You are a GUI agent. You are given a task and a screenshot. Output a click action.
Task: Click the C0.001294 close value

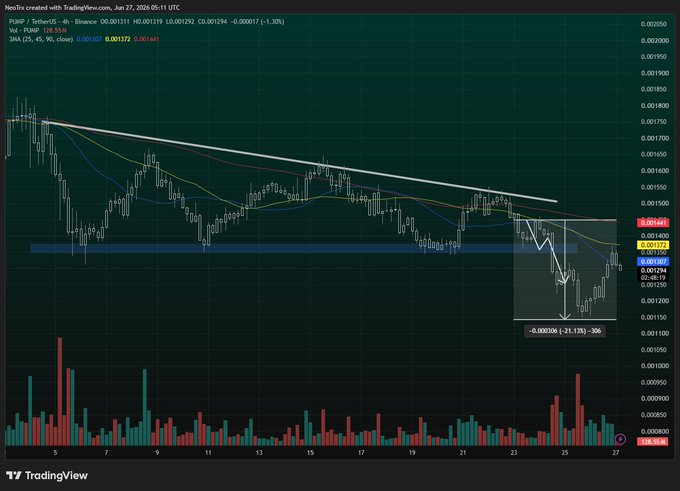tap(212, 21)
